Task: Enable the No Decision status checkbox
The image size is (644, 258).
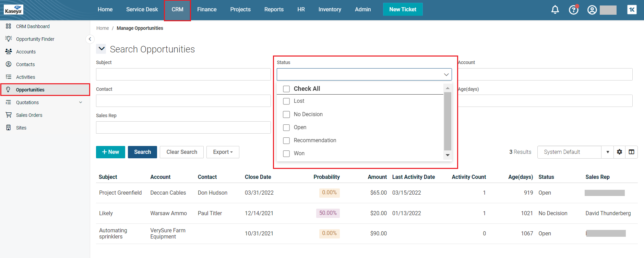Action: tap(286, 114)
